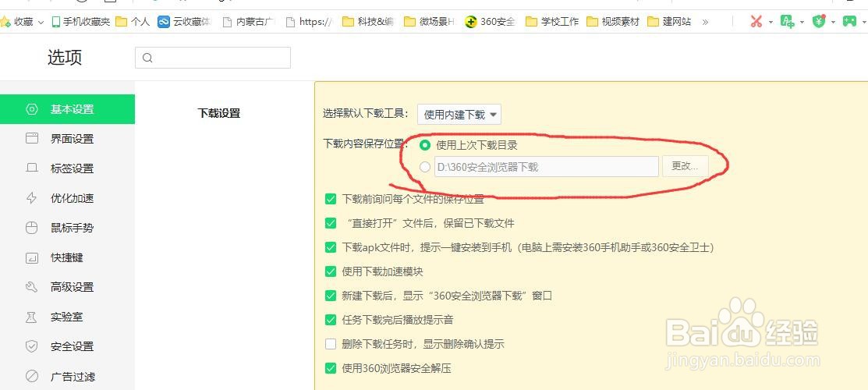Open 快捷键 in the sidebar
This screenshot has height=390, width=868.
pos(68,257)
